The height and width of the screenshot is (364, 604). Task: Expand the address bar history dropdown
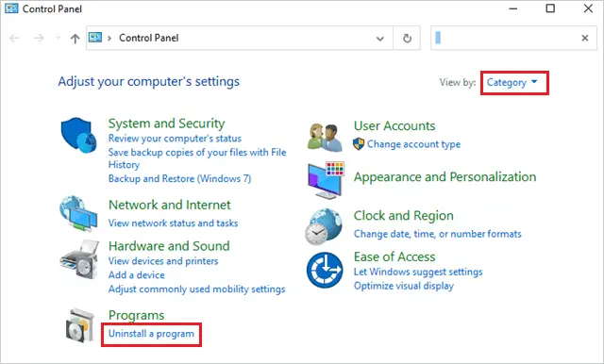[x=379, y=38]
